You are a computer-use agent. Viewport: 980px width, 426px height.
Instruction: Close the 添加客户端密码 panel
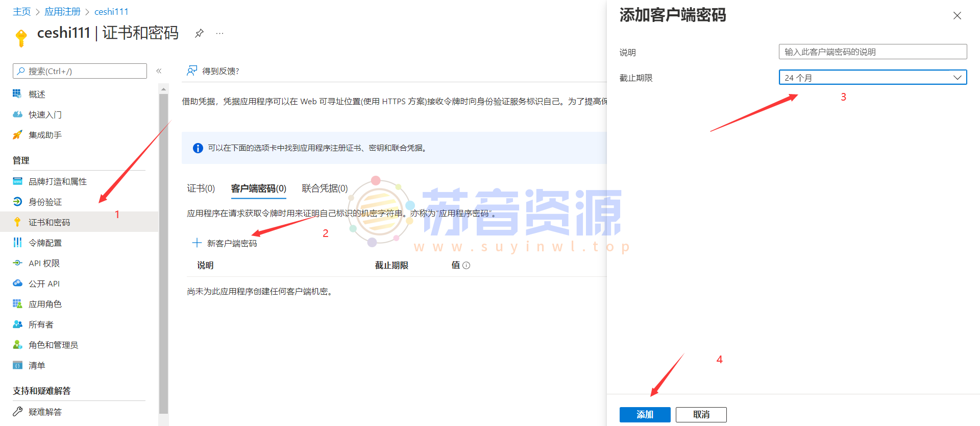tap(957, 16)
